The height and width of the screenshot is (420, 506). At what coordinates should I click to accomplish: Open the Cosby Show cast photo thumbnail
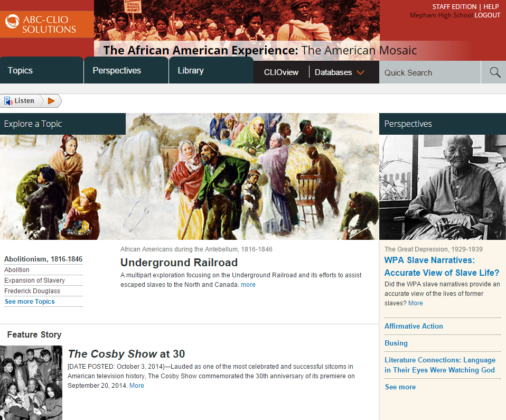[x=31, y=382]
